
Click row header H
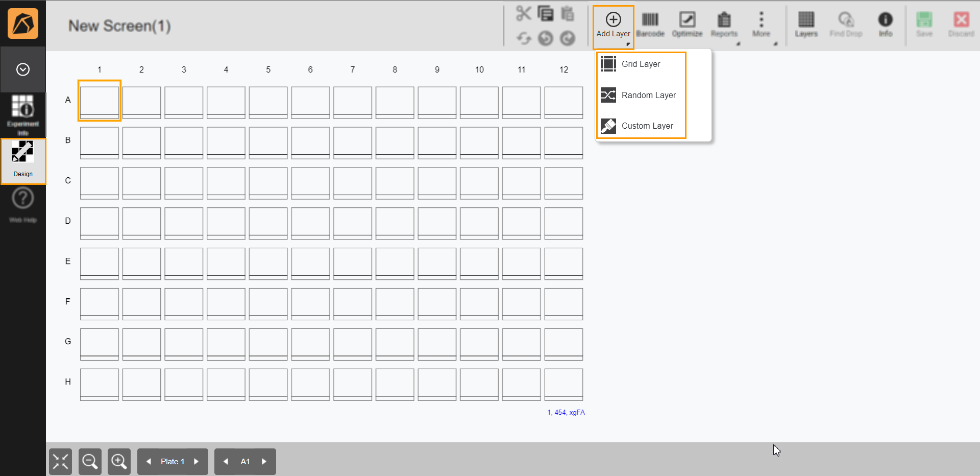click(67, 382)
